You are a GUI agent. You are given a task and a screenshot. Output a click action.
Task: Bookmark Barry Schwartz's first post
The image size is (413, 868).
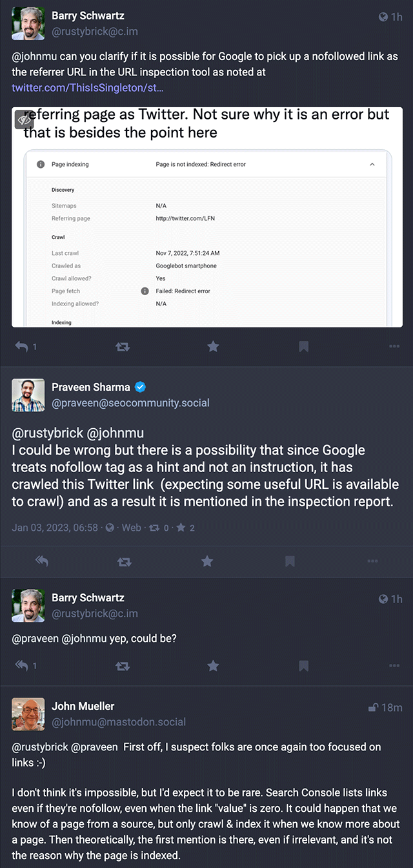click(x=303, y=347)
